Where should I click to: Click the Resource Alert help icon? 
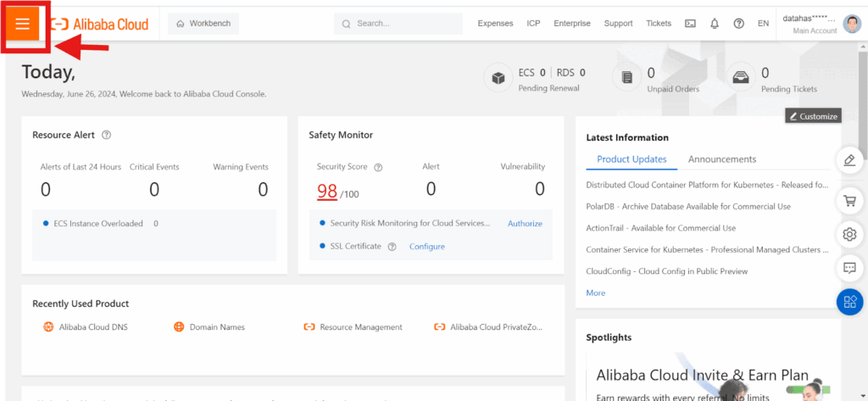(x=107, y=135)
